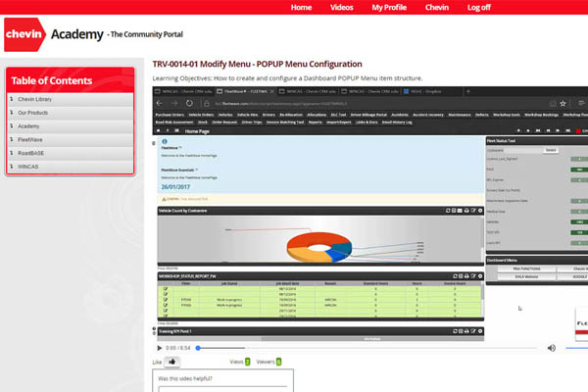Click the 26/01/2017 date text
Image resolution: width=588 pixels, height=392 pixels.
click(x=175, y=187)
